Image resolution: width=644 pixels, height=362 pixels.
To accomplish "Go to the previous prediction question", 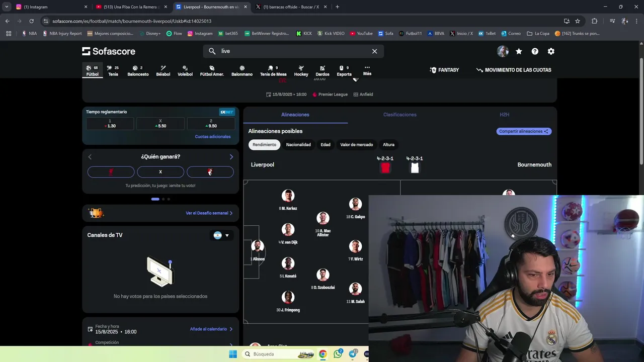I will tap(90, 157).
